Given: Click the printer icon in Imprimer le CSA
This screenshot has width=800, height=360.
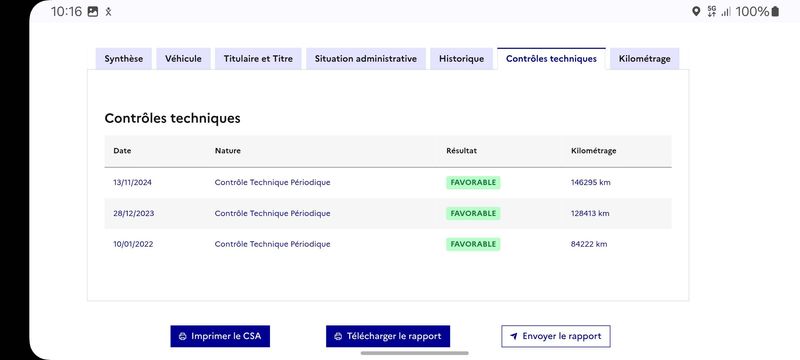Looking at the screenshot, I should (x=183, y=337).
